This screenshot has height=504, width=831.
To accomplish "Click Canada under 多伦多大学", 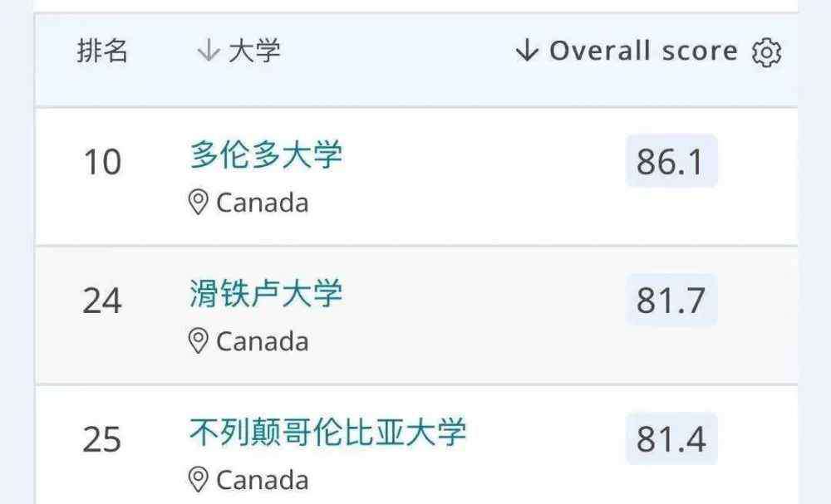I will pyautogui.click(x=263, y=203).
